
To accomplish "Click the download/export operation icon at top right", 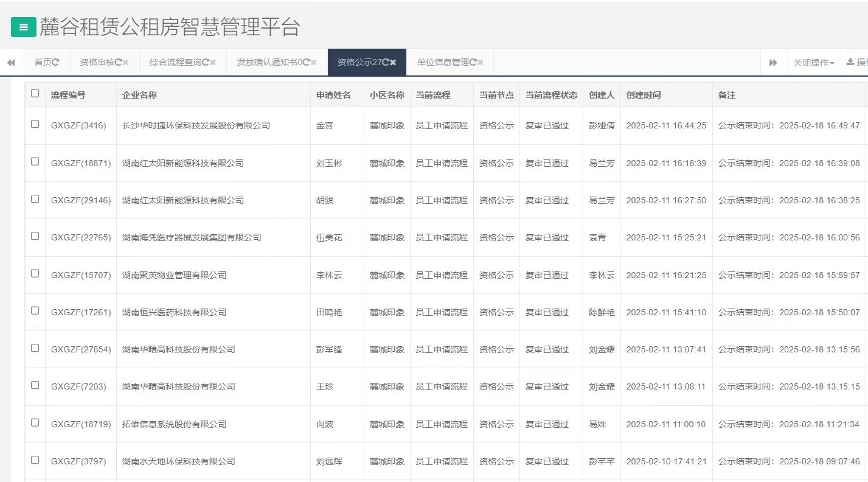I will coord(850,61).
